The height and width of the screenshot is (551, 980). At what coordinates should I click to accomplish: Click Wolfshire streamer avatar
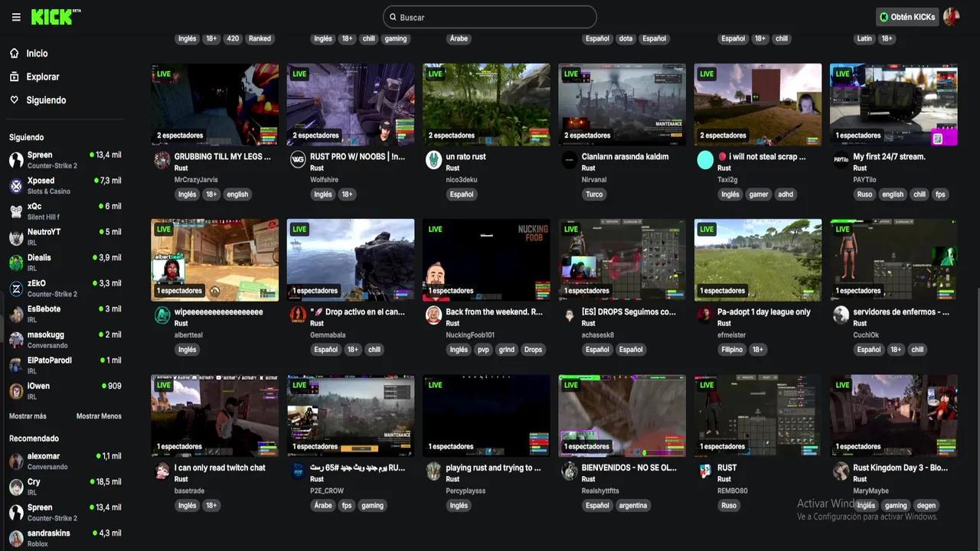pos(298,160)
